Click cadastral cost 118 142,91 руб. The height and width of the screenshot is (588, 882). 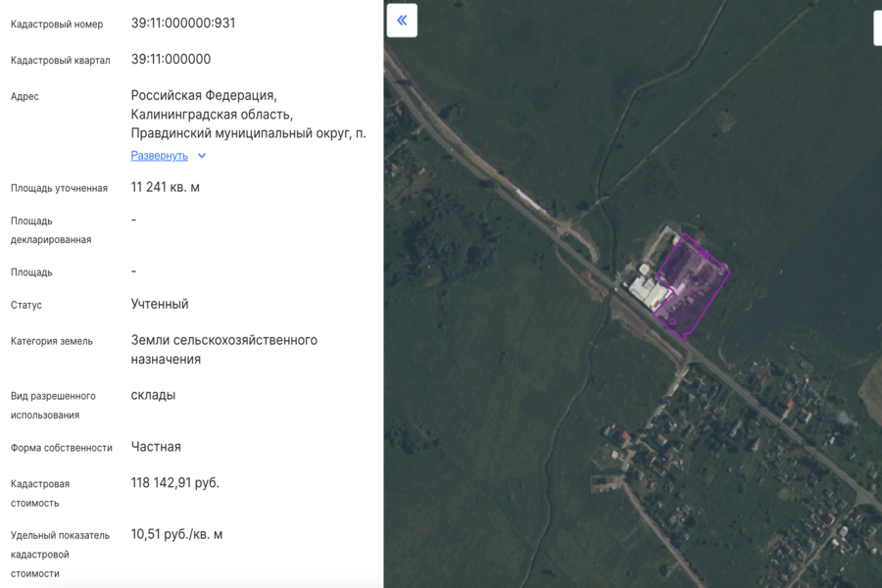[x=175, y=482]
